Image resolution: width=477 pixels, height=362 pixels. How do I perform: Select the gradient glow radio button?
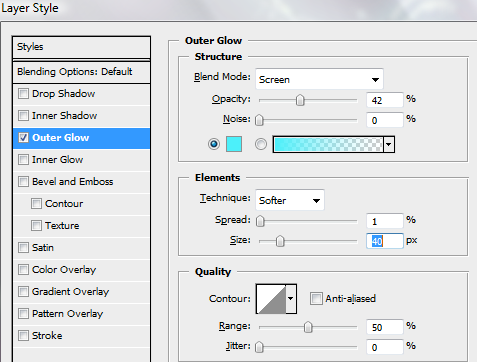[261, 144]
